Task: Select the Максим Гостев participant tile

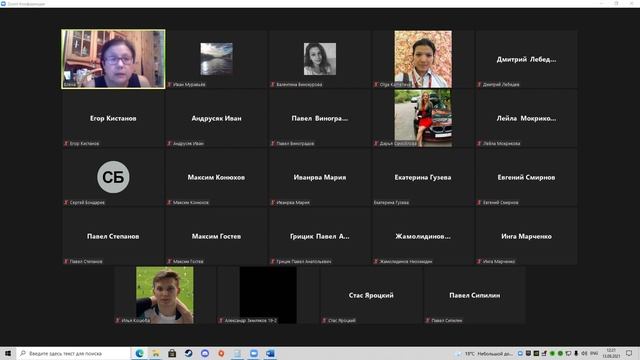Action: [216, 236]
